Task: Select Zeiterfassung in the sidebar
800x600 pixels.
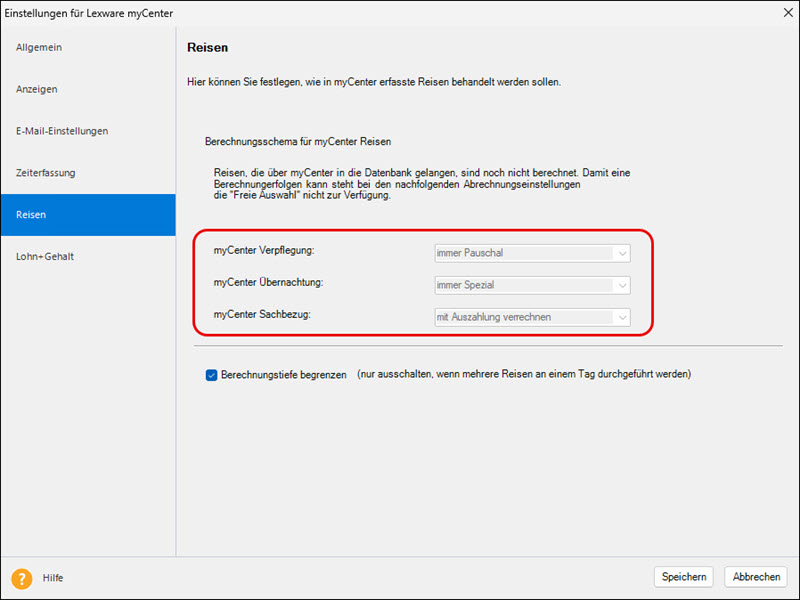Action: [46, 173]
